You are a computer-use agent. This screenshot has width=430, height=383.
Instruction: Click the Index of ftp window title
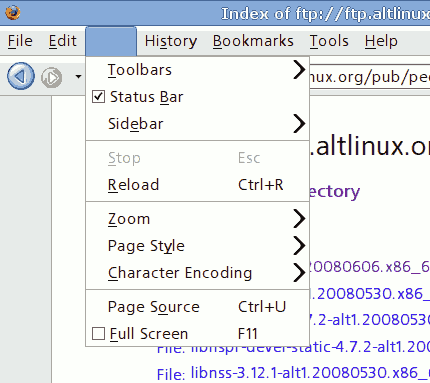click(326, 14)
